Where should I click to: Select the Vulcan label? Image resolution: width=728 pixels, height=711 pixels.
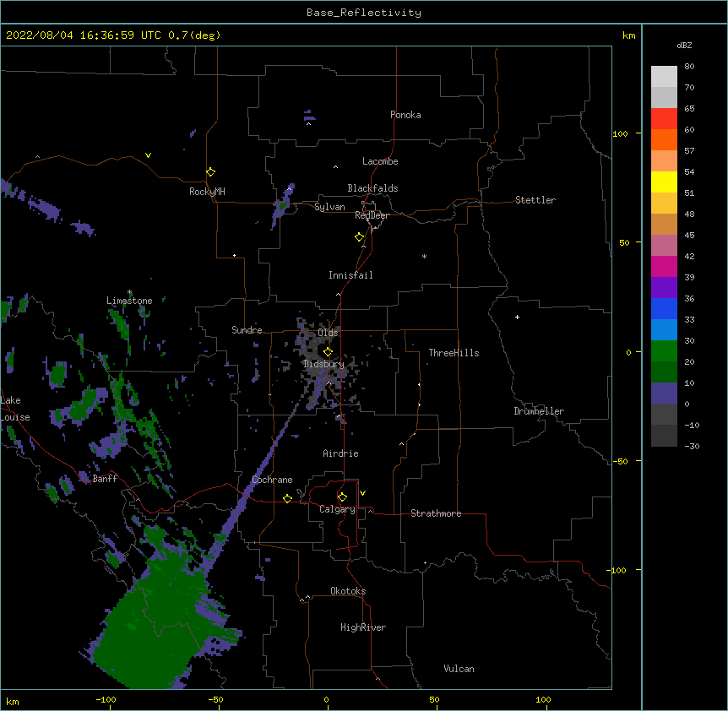tap(459, 669)
